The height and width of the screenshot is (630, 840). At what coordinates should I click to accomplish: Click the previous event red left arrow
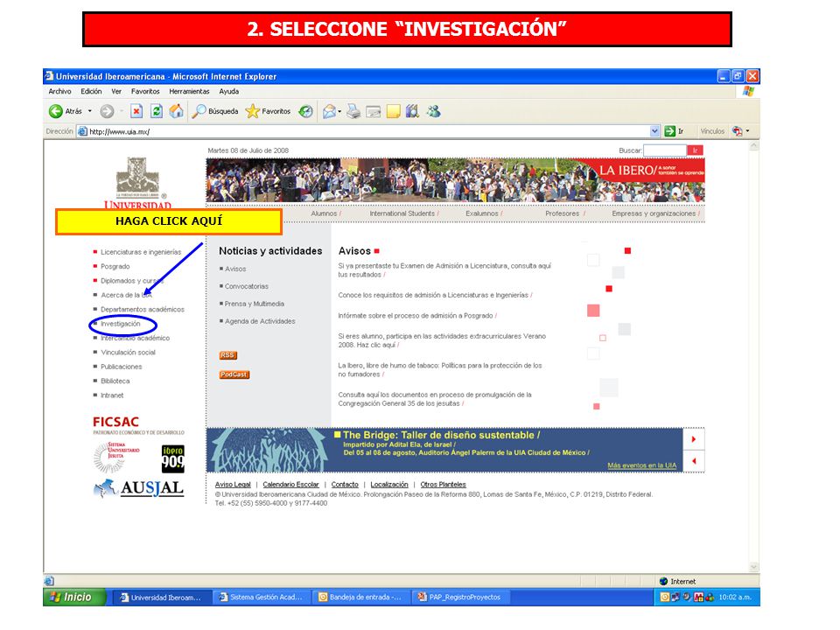[694, 461]
